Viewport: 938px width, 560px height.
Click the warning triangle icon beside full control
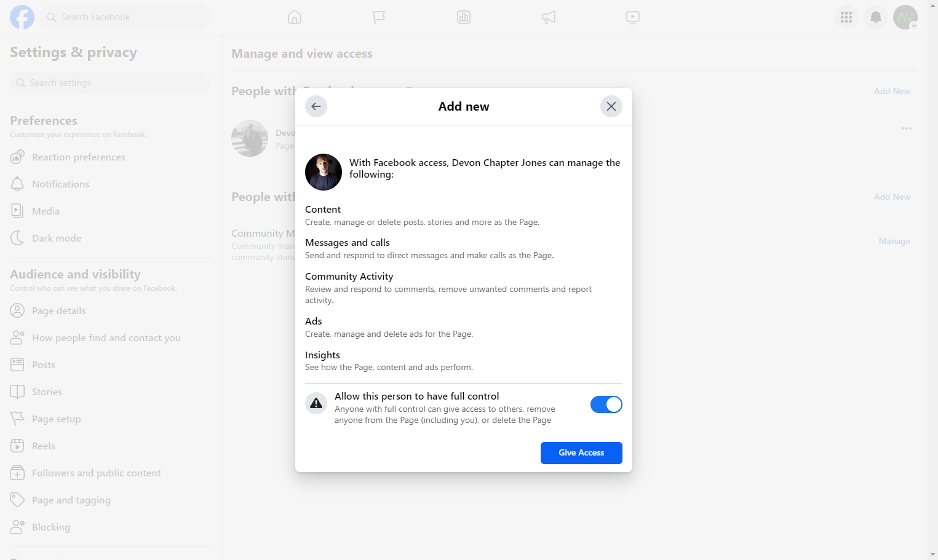pos(316,403)
